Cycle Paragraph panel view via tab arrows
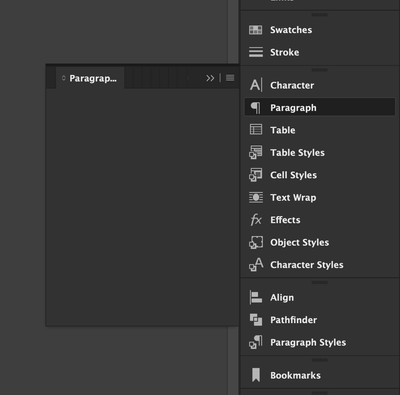Viewport: 400px width, 395px height. click(x=64, y=78)
